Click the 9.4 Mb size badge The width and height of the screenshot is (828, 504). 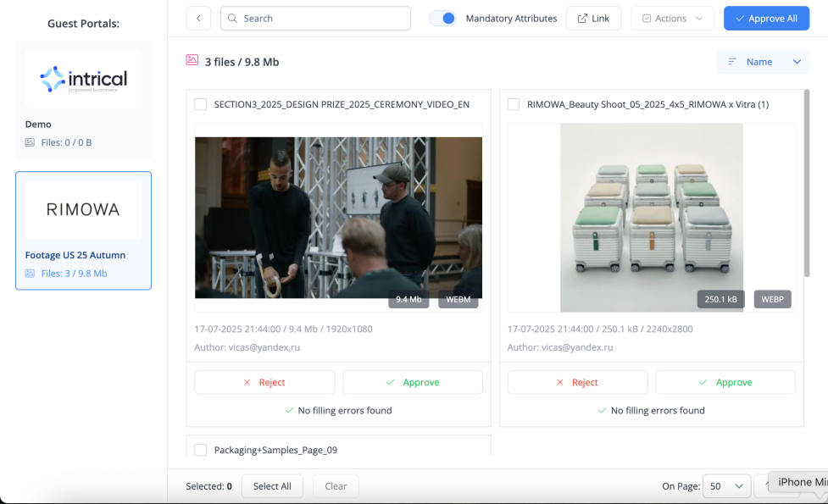point(408,299)
